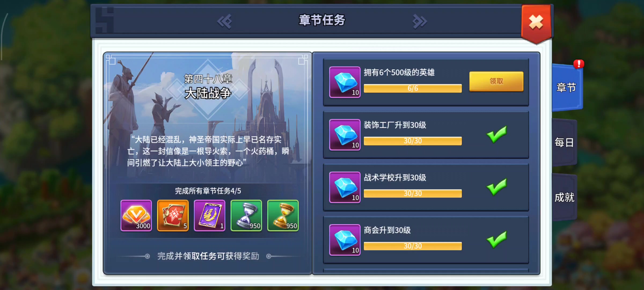Click the diamond icon for 战术学校 task
The width and height of the screenshot is (644, 290).
click(x=345, y=187)
